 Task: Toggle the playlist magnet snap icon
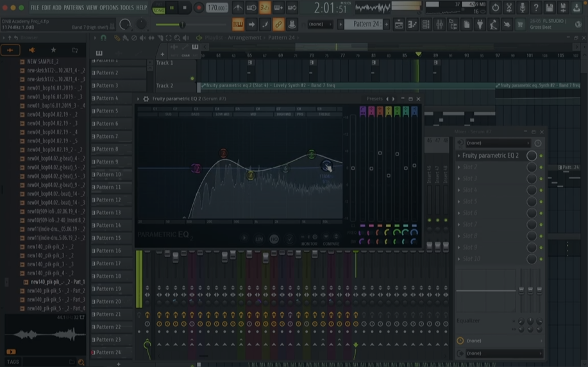103,38
